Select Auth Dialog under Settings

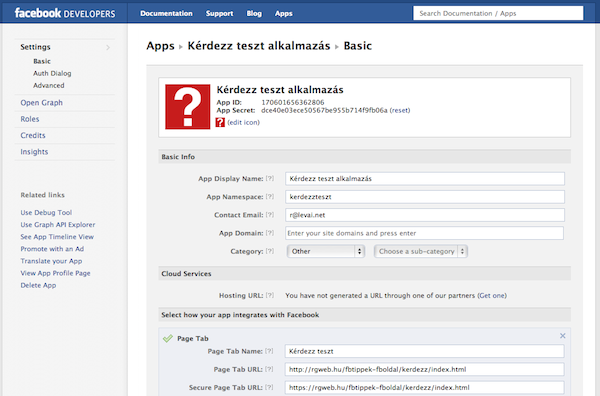click(x=52, y=73)
